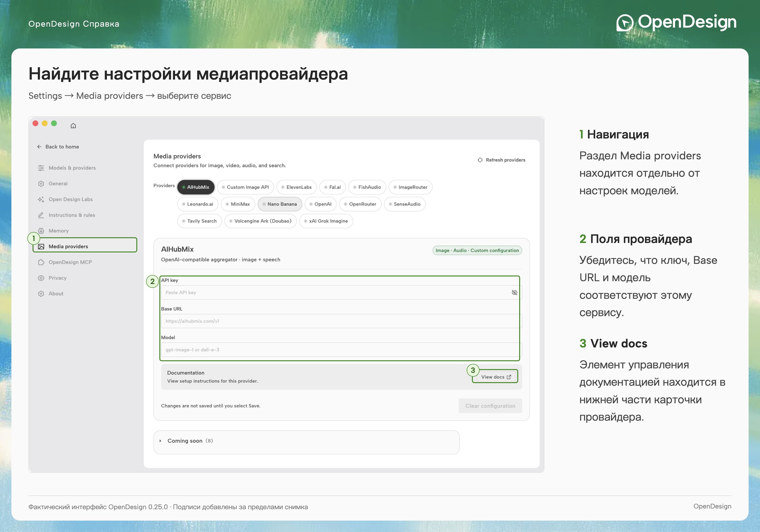This screenshot has width=760, height=532.
Task: Click the OpenDesign logo icon at top right
Action: tap(625, 23)
